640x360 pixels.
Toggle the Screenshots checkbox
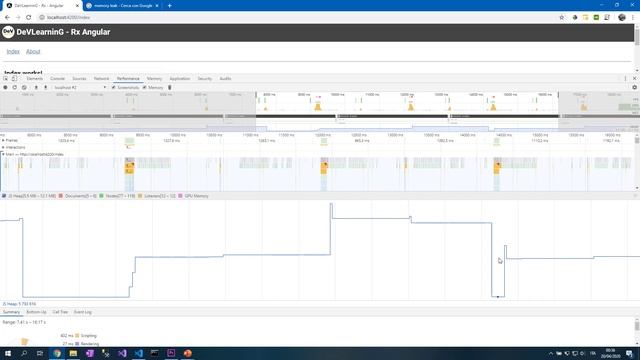point(114,87)
